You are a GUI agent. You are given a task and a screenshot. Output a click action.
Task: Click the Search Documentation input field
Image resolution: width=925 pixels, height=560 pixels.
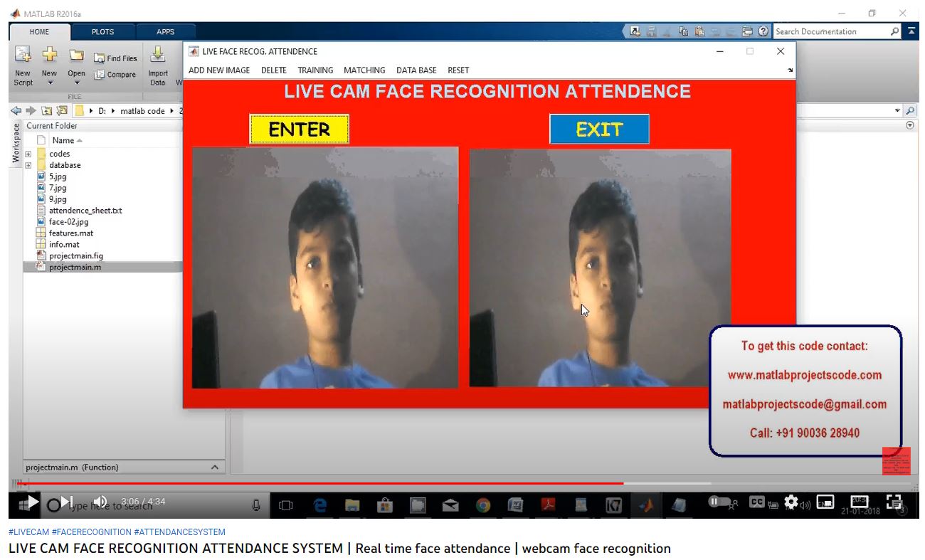point(830,31)
